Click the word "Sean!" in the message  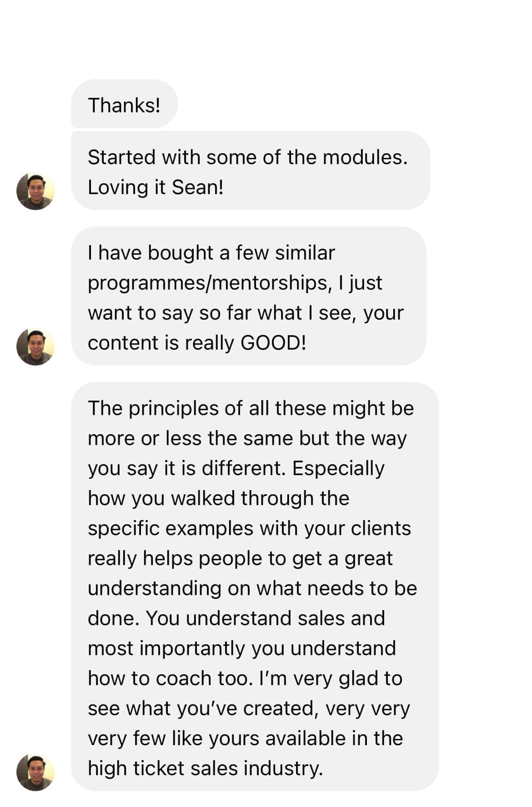point(197,187)
